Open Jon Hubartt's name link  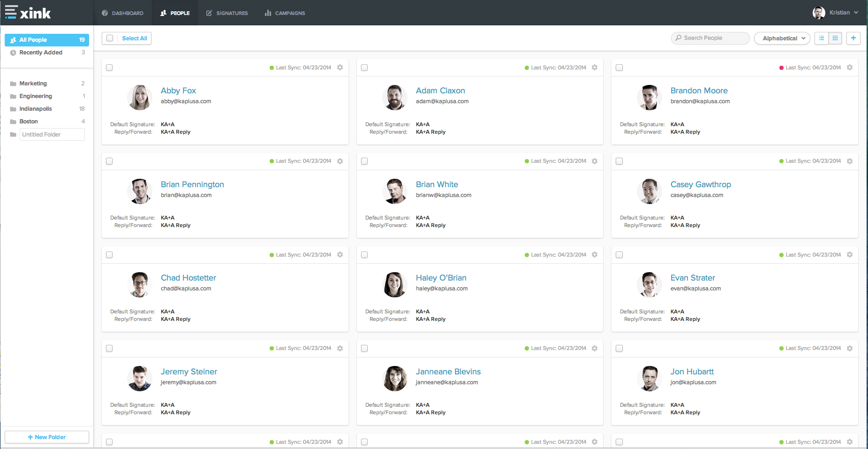pyautogui.click(x=692, y=372)
